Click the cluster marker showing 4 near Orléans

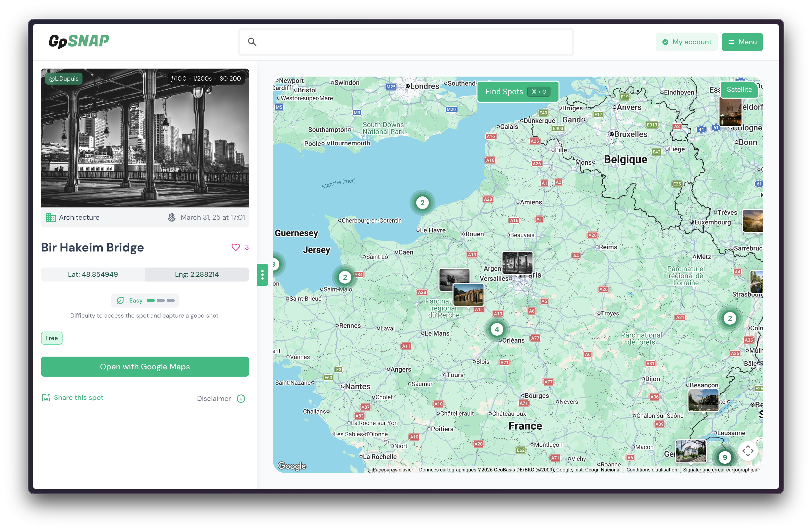[497, 329]
